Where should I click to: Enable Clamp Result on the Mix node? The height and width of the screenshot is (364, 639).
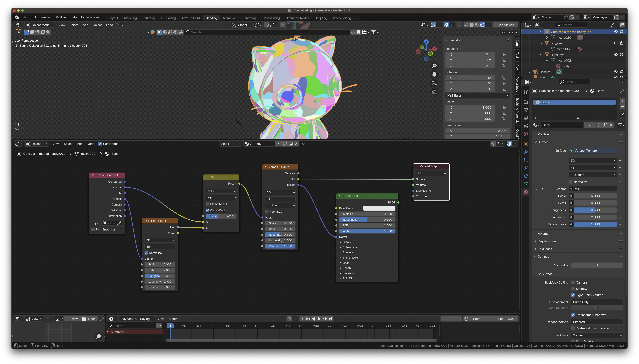point(207,204)
